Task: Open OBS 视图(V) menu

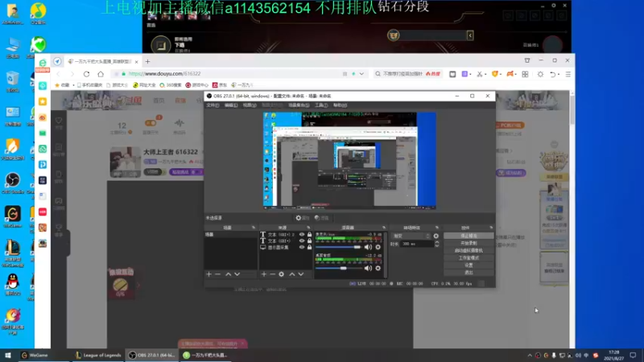Action: [x=250, y=105]
